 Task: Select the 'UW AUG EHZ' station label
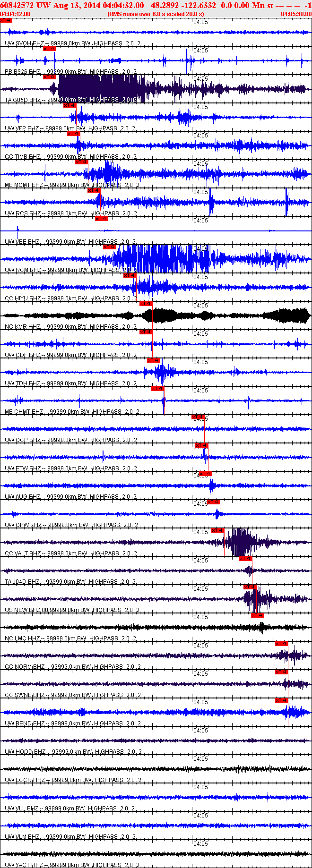pos(22,497)
